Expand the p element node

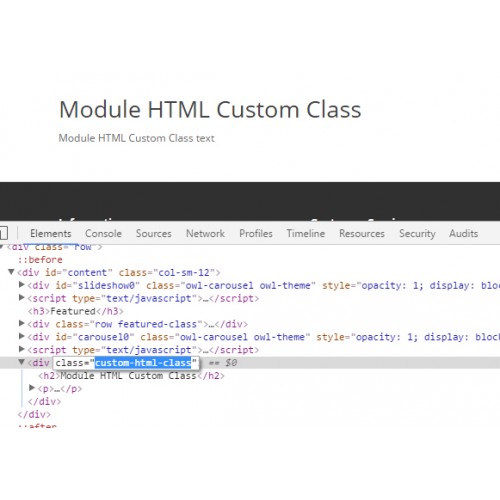(x=32, y=388)
